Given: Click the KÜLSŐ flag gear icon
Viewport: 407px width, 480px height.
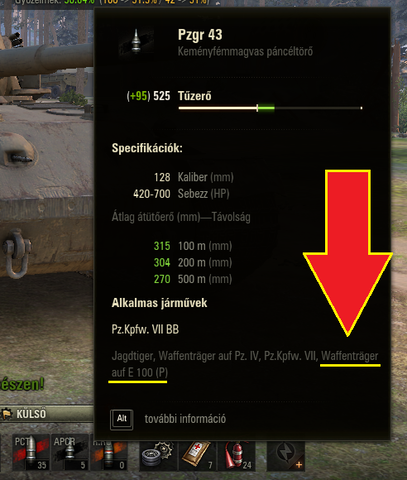Looking at the screenshot, I should [x=7, y=414].
